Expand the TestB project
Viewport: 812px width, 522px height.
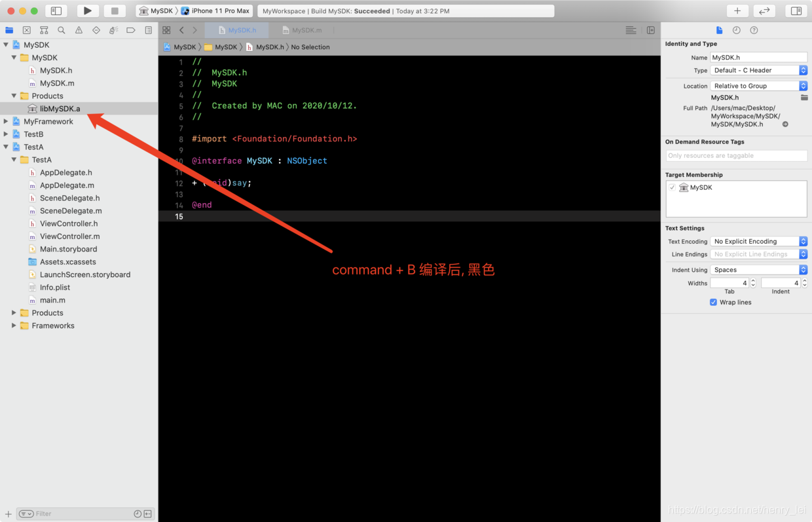click(x=6, y=134)
